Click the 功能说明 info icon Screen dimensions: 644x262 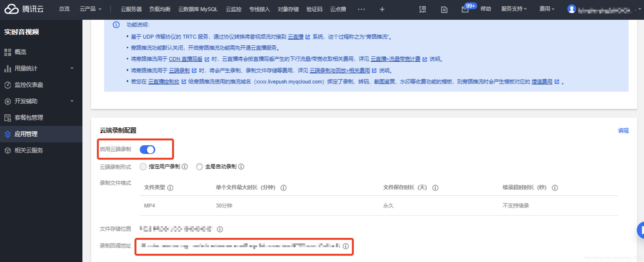(x=116, y=25)
